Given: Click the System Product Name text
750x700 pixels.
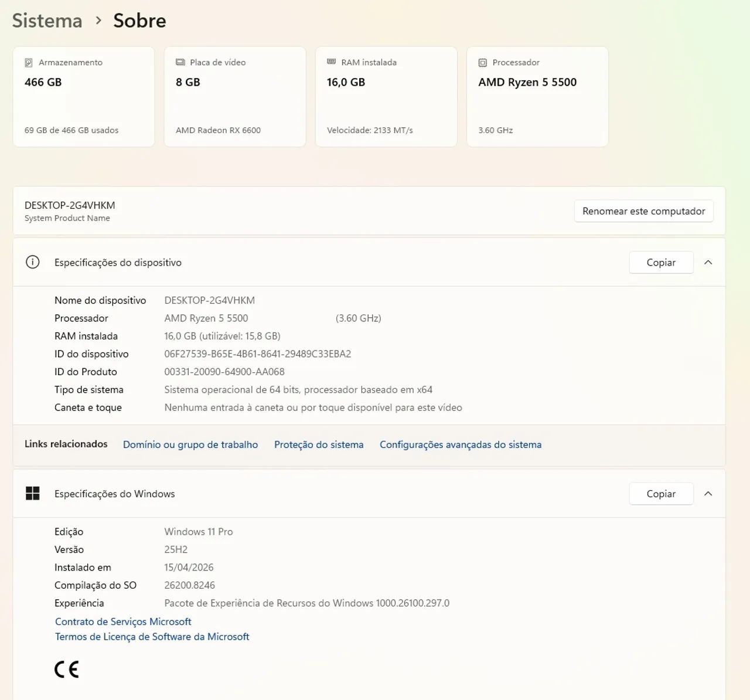Looking at the screenshot, I should [x=67, y=218].
